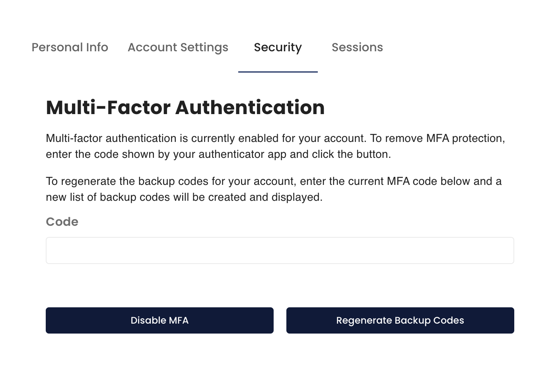560x392 pixels.
Task: Create a fresh list of backup codes
Action: (400, 320)
